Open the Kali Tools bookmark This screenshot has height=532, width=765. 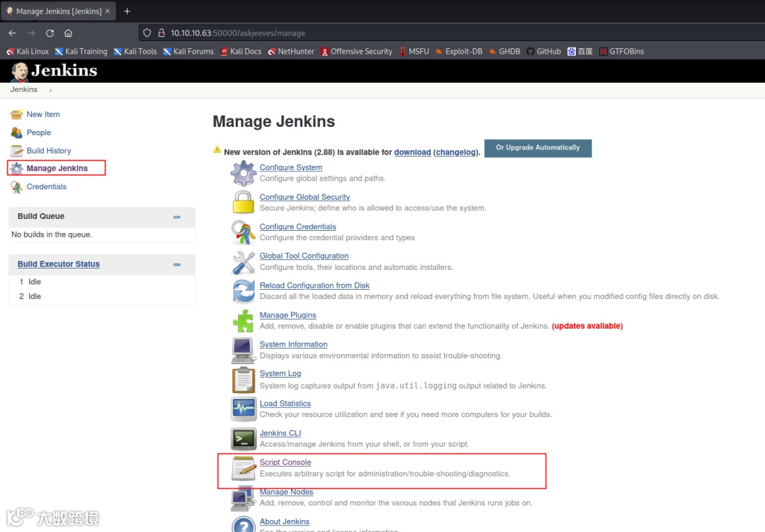tap(135, 51)
